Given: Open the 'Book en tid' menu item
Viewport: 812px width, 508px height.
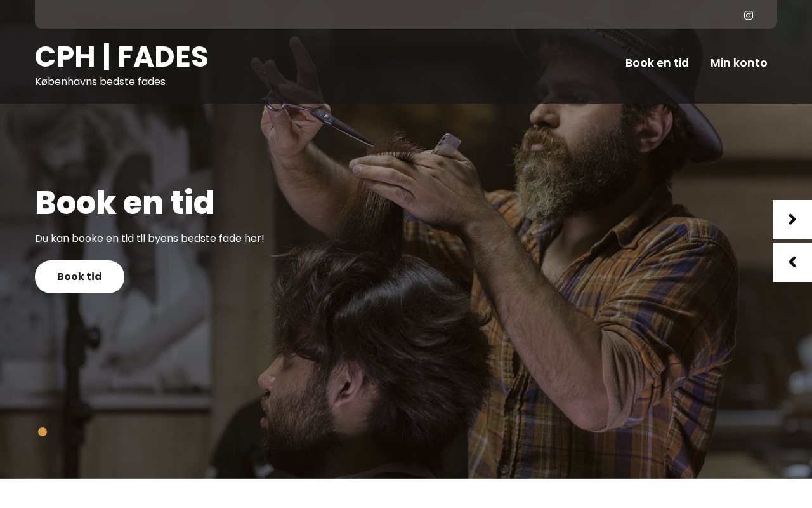Looking at the screenshot, I should pyautogui.click(x=657, y=63).
